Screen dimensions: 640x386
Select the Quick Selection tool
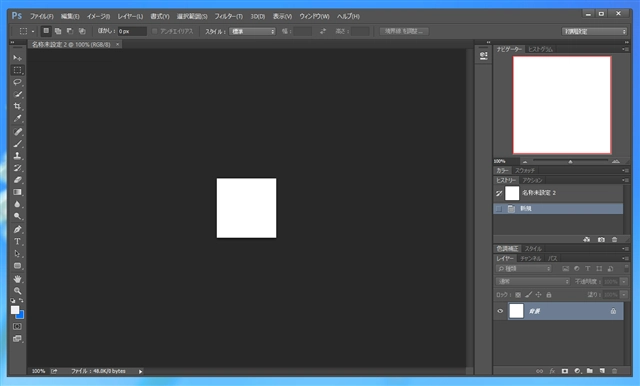pos(17,94)
